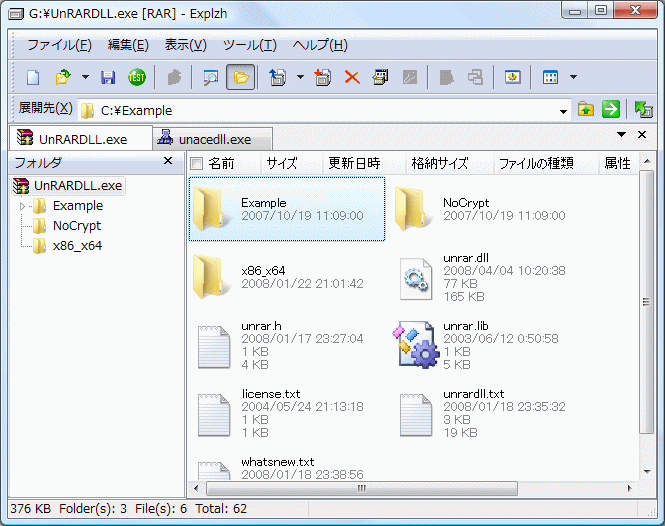The height and width of the screenshot is (526, 665).
Task: Sort by the 更新日時 column header
Action: coord(353,163)
